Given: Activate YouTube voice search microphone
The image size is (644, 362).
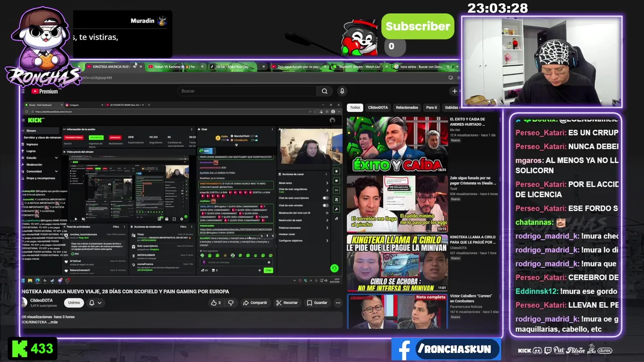Looking at the screenshot, I should point(342,91).
